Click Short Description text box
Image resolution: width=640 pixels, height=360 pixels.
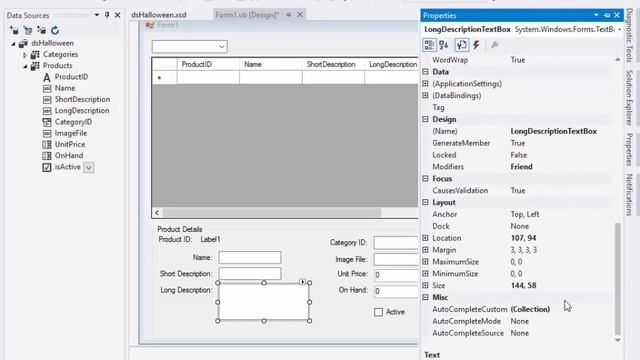coord(250,273)
